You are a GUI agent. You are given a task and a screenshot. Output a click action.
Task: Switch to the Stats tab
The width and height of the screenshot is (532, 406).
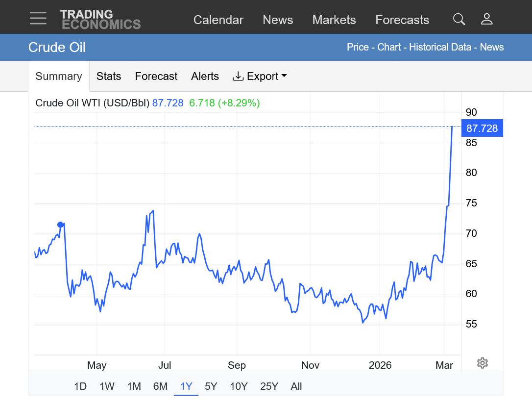point(109,76)
